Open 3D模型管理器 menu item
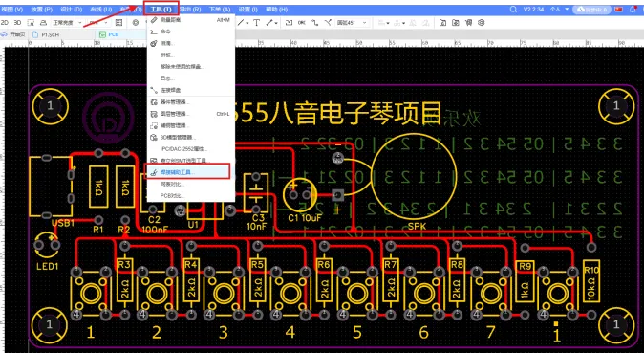This screenshot has width=644, height=353. 190,137
